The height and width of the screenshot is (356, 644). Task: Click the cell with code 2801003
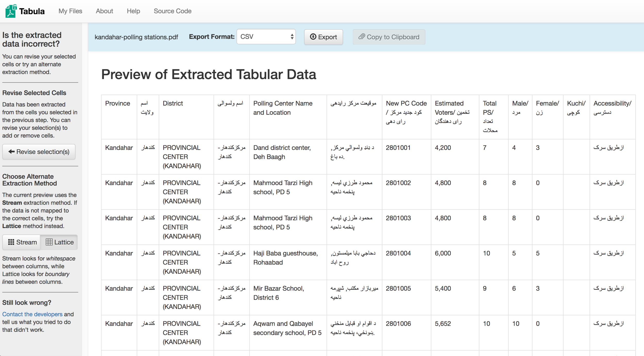pos(406,227)
